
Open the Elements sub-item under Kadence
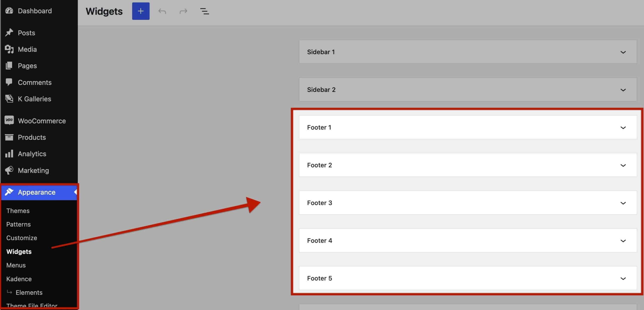click(29, 292)
